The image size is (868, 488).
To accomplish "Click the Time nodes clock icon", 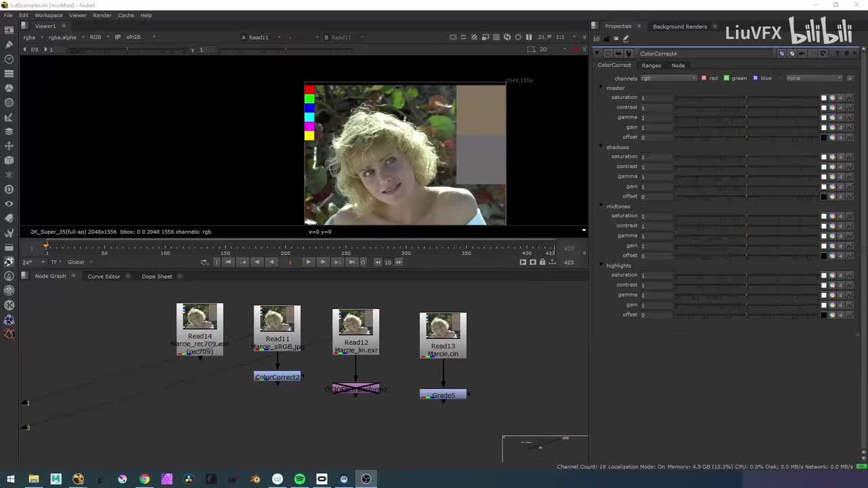I will click(x=9, y=59).
